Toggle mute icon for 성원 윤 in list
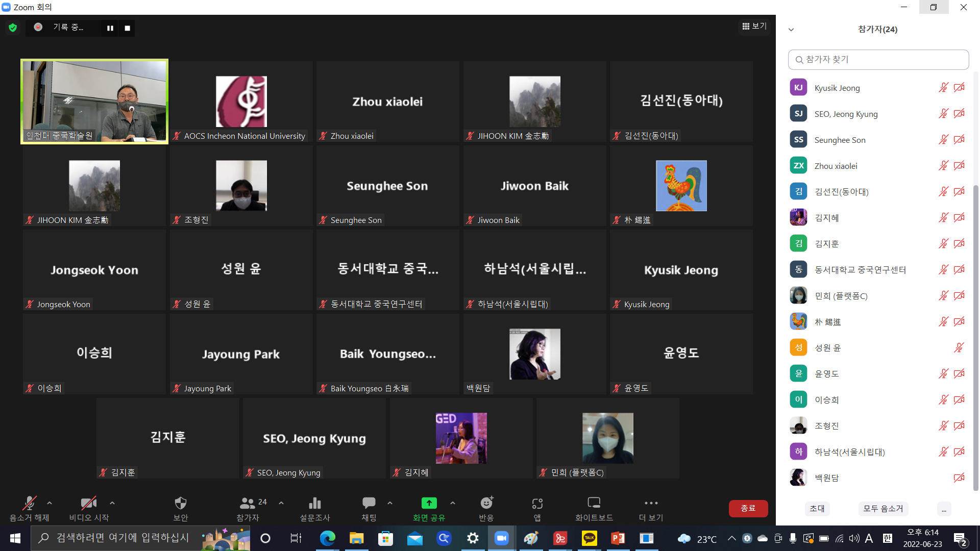Viewport: 980px width, 551px height. [959, 348]
